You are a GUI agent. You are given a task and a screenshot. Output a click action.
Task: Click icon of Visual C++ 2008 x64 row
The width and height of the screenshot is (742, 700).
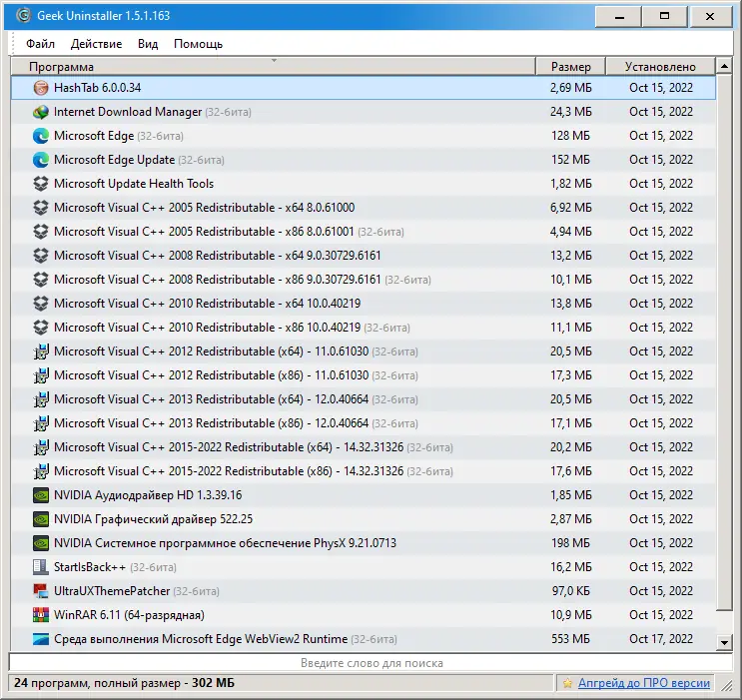click(41, 256)
